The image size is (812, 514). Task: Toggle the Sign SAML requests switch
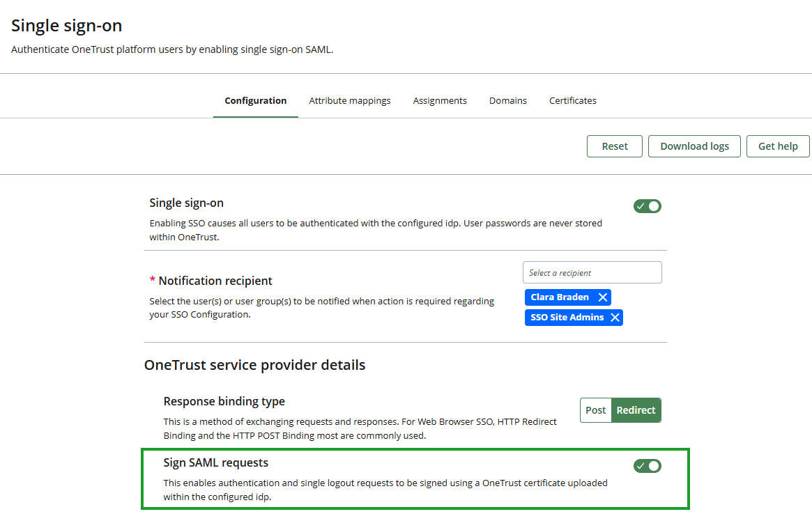[x=647, y=466]
